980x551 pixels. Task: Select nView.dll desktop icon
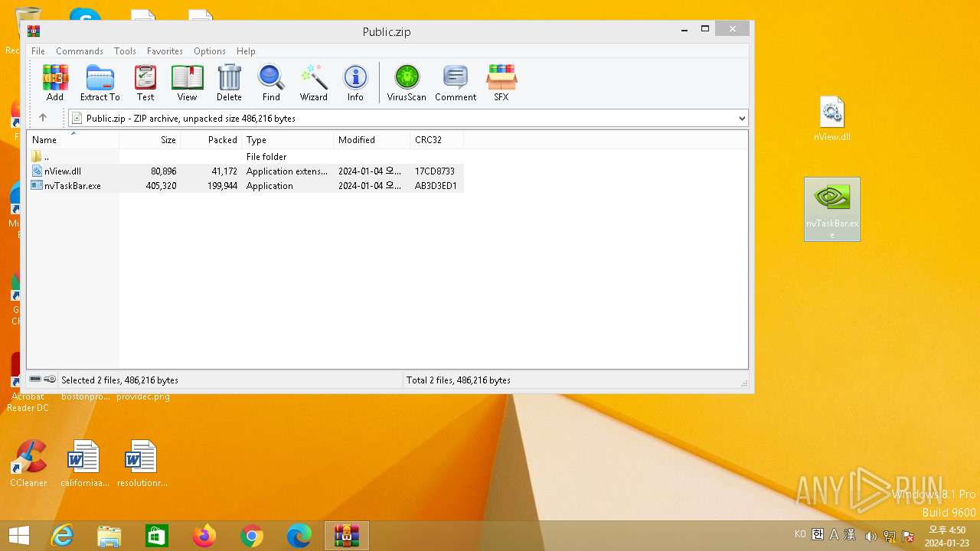pos(832,119)
